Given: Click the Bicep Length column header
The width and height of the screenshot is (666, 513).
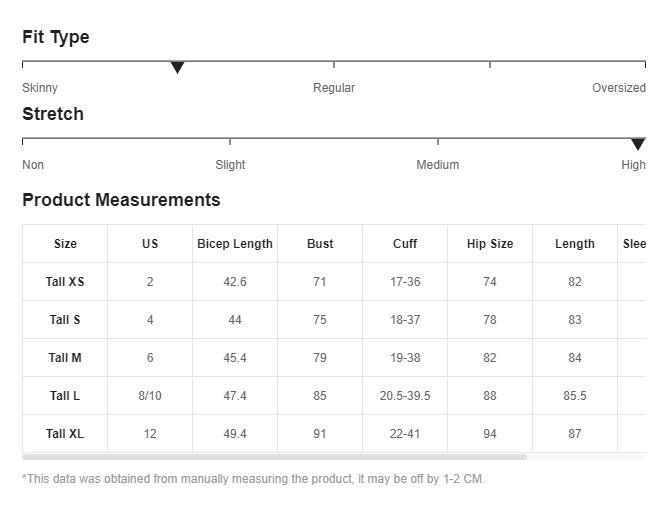Looking at the screenshot, I should click(235, 244).
